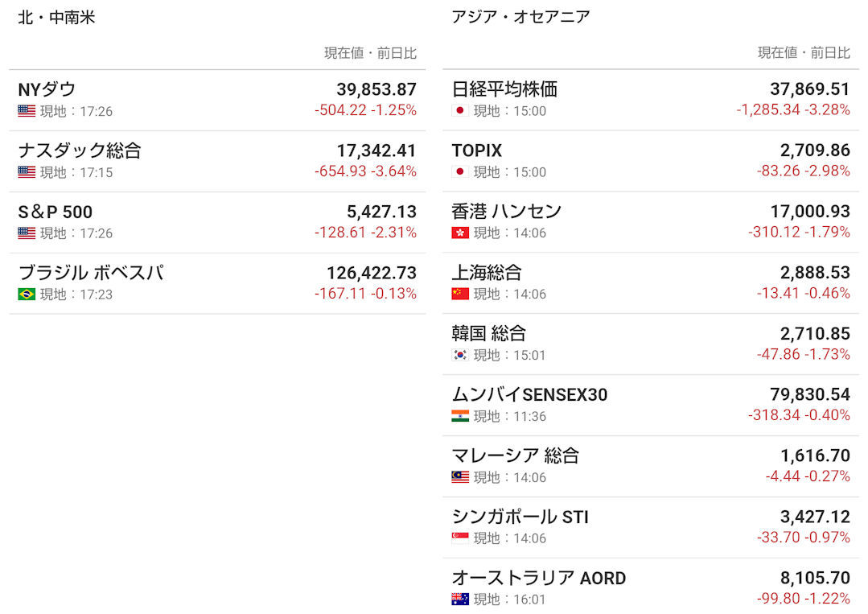This screenshot has height=614, width=868.
Task: Click the South Korea flag under 韓国 総合
Action: [x=460, y=356]
